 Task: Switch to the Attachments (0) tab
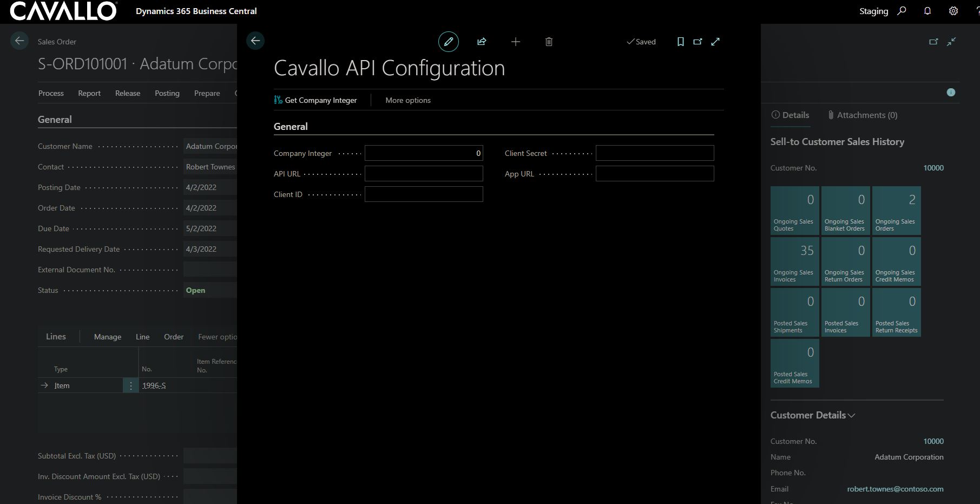click(863, 115)
